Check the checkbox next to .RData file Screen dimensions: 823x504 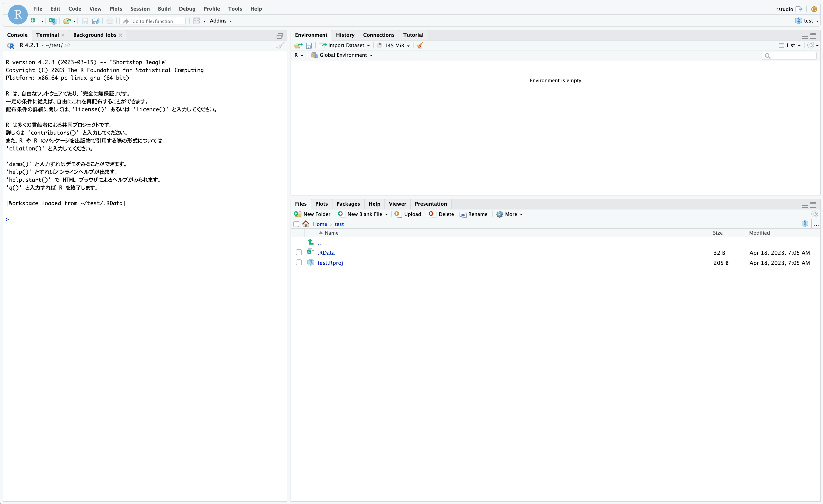(x=299, y=252)
